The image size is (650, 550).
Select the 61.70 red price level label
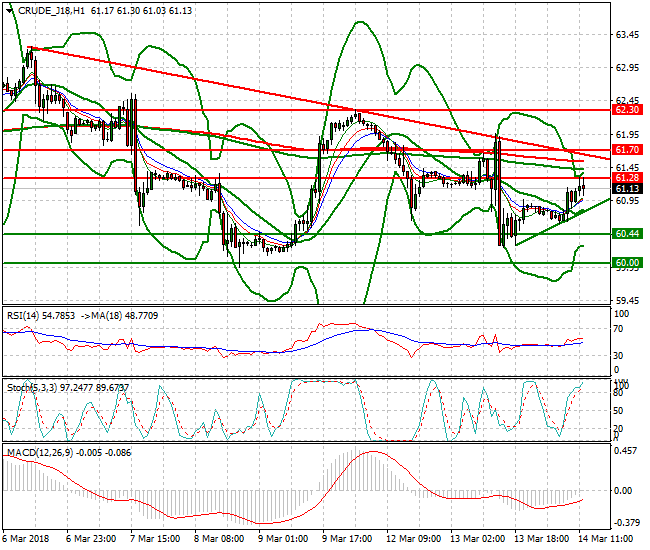point(627,150)
